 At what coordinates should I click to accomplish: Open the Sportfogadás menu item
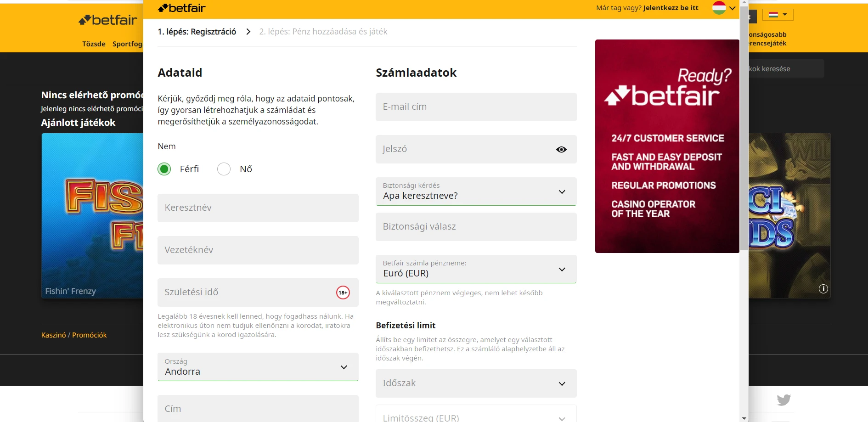point(128,44)
